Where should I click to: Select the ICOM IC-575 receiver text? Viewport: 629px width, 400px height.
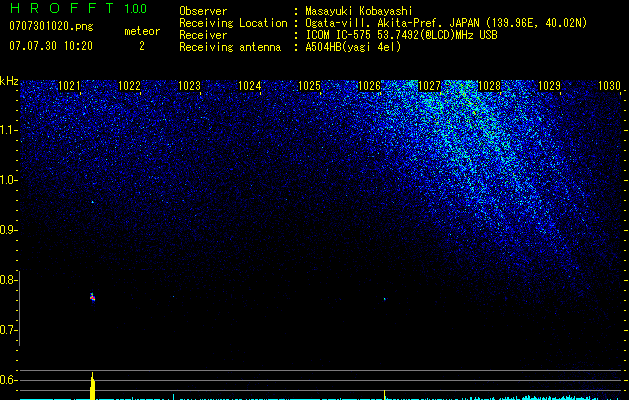(x=401, y=35)
